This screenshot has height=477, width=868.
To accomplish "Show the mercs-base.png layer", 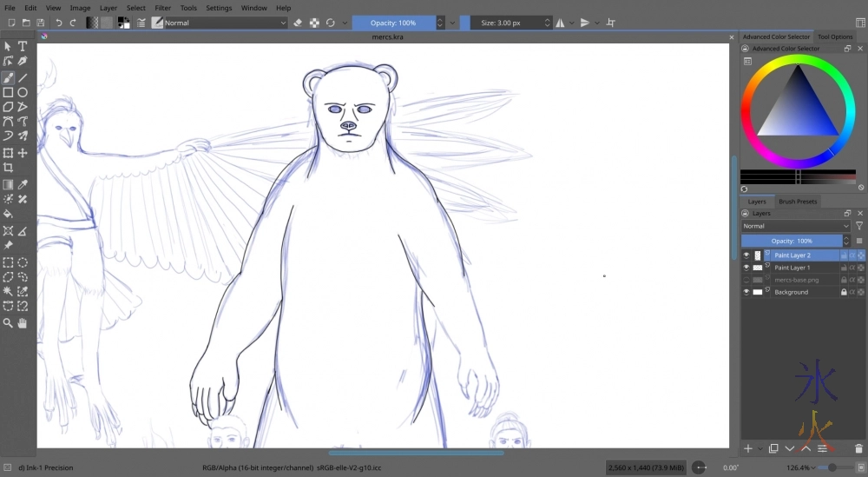I will pyautogui.click(x=746, y=280).
